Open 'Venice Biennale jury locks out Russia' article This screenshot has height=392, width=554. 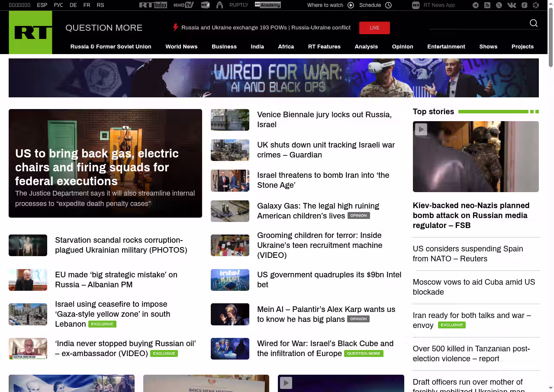click(x=324, y=119)
